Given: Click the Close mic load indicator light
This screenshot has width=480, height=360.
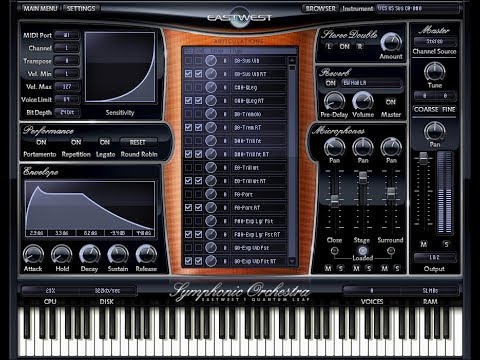Looking at the screenshot, I should point(334,251).
